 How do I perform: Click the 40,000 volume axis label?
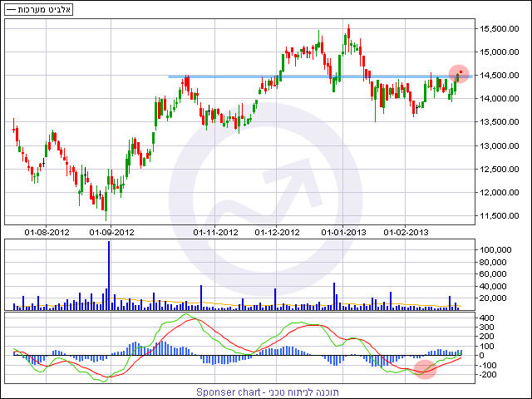click(493, 286)
